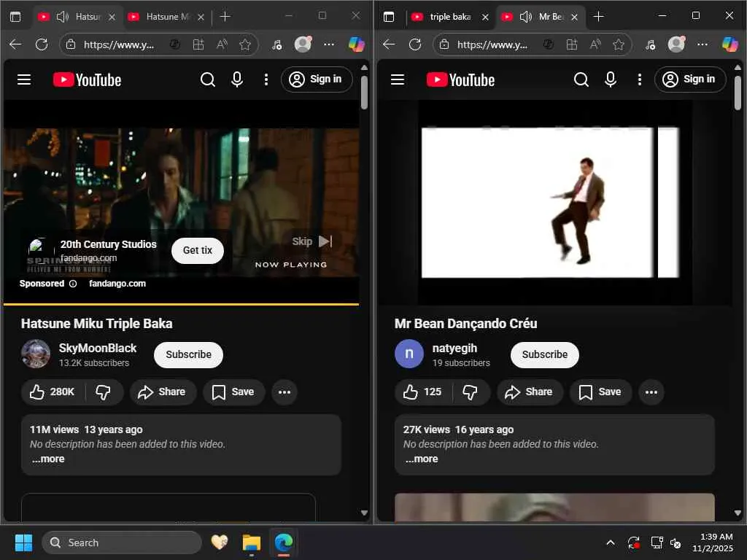The image size is (747, 560).
Task: Dislike the Hatsune Miku Triple Baka video
Action: [x=104, y=392]
